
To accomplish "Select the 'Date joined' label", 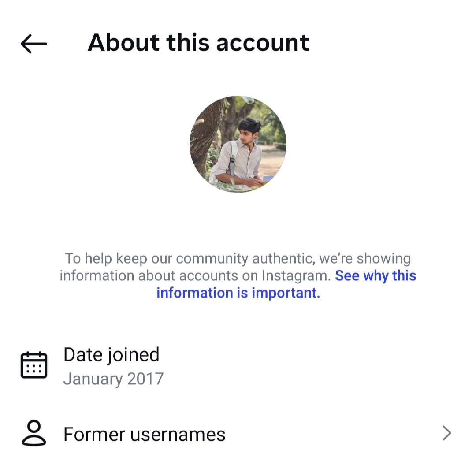I will [111, 355].
